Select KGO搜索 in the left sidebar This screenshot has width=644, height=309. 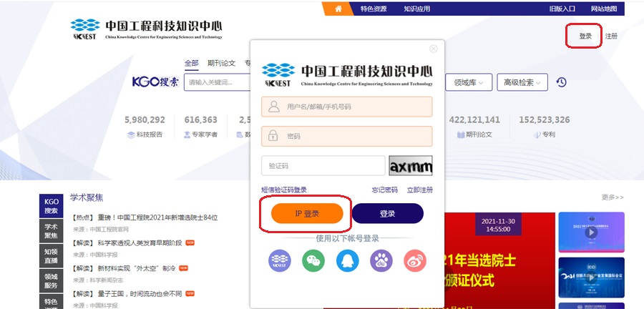click(x=52, y=206)
